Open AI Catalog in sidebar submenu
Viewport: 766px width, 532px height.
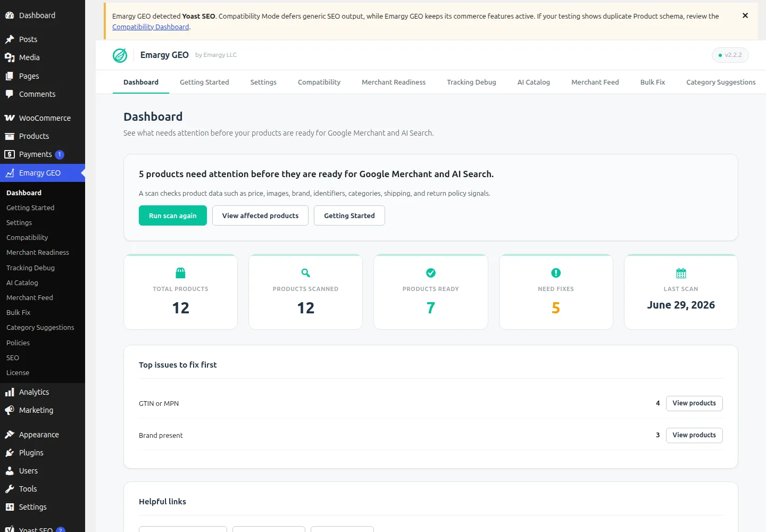coord(22,282)
